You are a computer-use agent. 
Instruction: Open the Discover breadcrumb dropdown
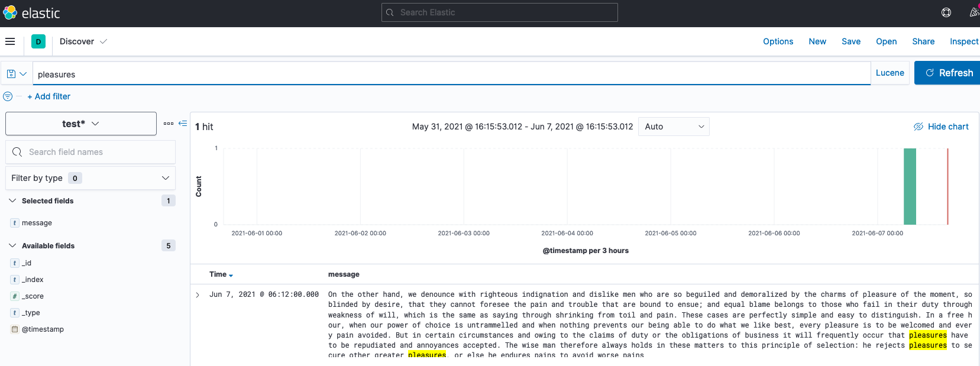click(x=83, y=41)
